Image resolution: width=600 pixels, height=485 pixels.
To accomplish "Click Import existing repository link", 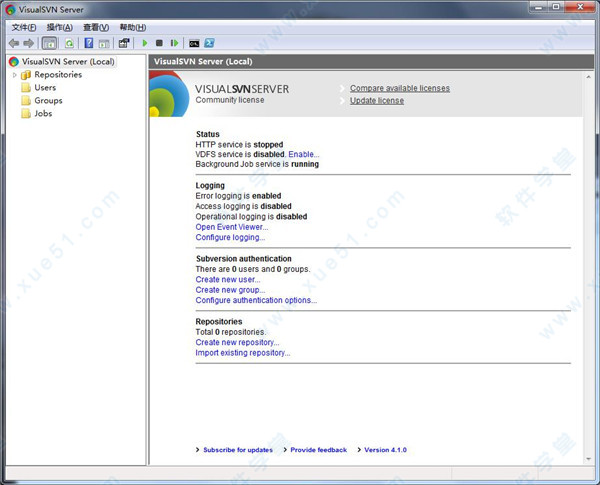I will [x=243, y=353].
